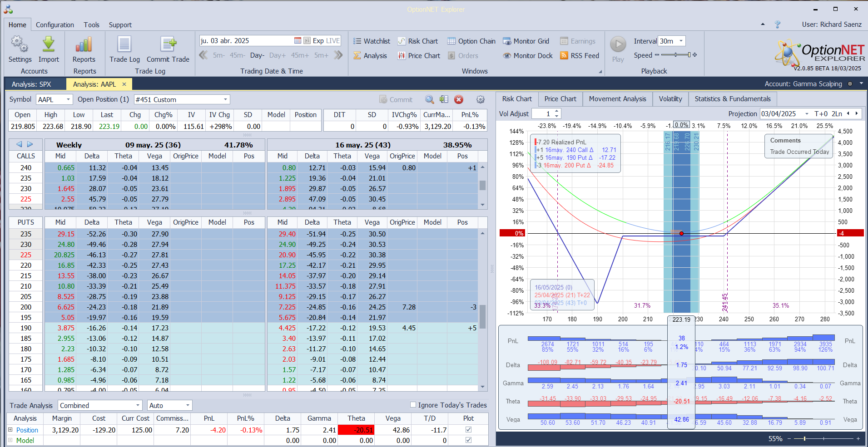Open the Projection date 03/04/2025 dropdown
This screenshot has height=447, width=868.
pyautogui.click(x=807, y=114)
